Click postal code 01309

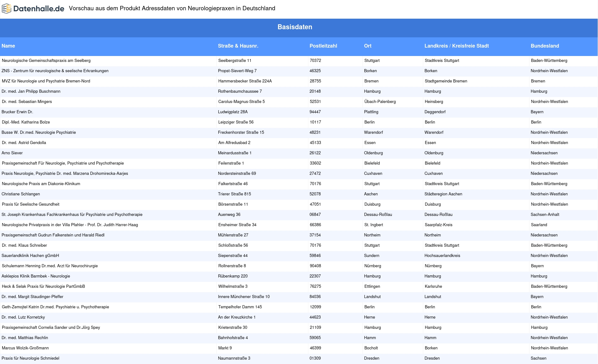coord(315,358)
